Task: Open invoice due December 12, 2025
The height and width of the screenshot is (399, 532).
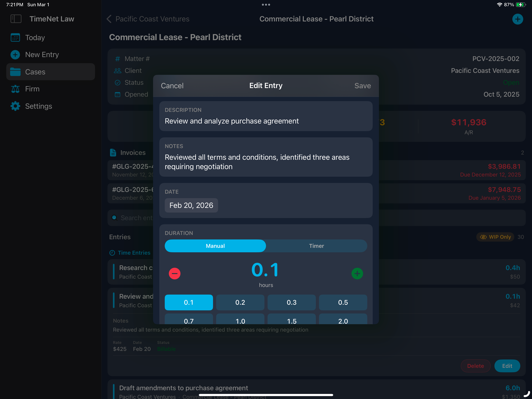Action: click(x=316, y=170)
